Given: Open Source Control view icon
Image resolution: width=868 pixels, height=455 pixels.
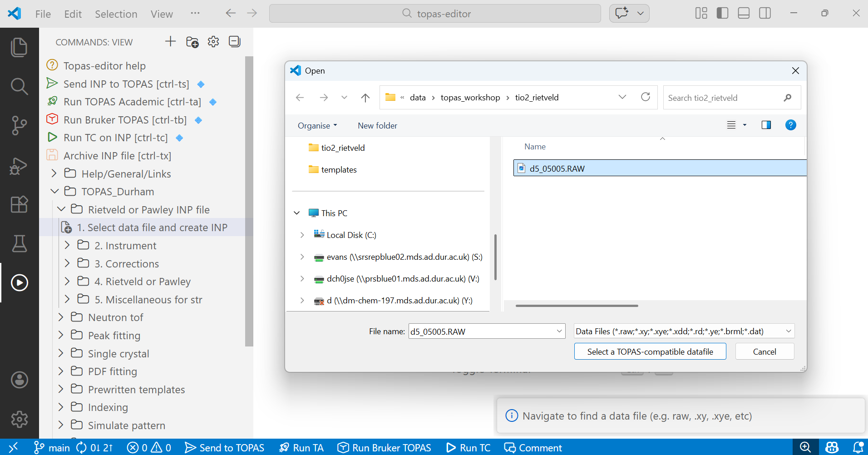Looking at the screenshot, I should pyautogui.click(x=19, y=125).
